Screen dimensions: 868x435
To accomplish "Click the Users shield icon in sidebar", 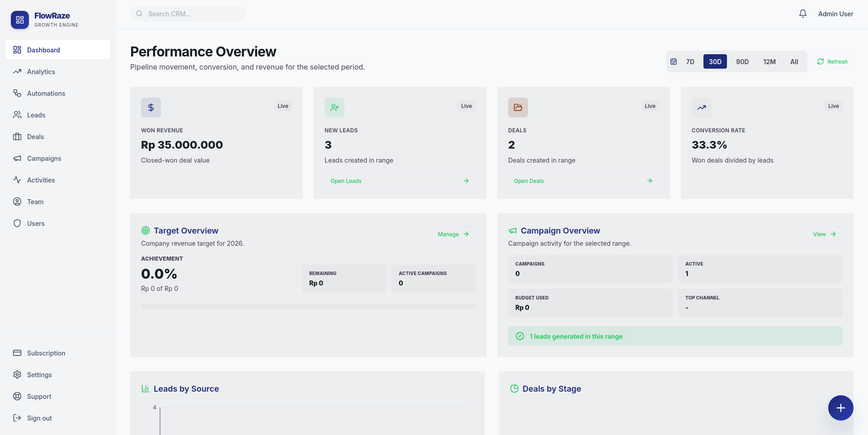I will click(17, 223).
